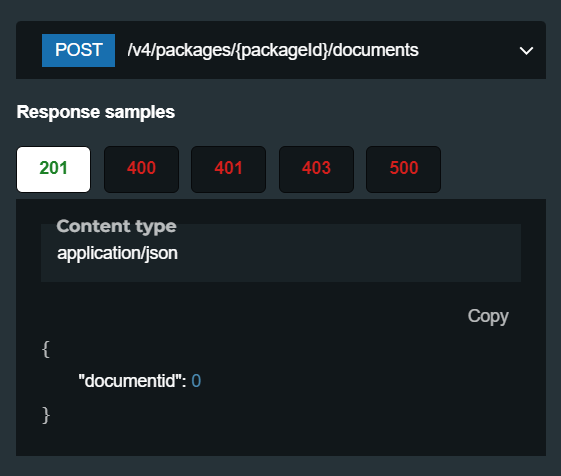This screenshot has height=476, width=561.
Task: Switch to the 400 response tab
Action: (141, 169)
